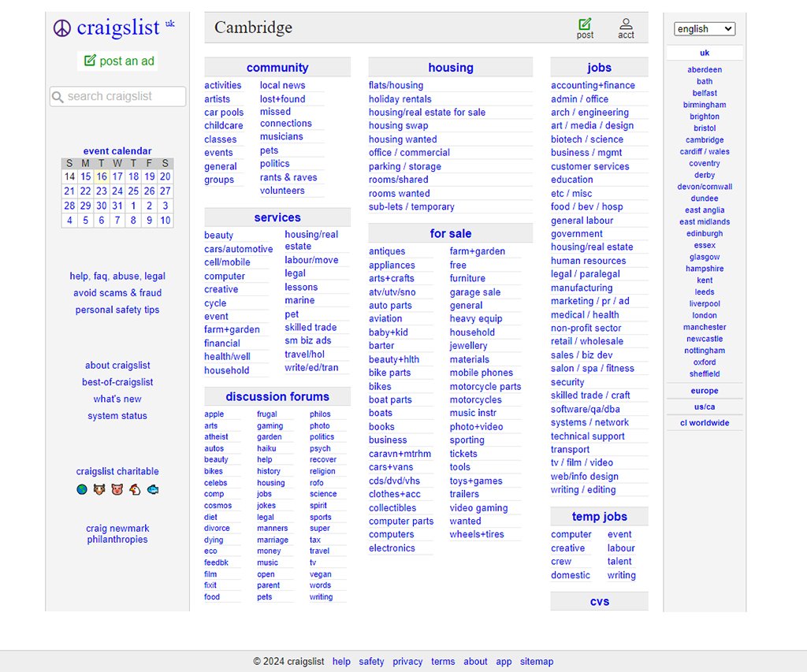The image size is (807, 672).
Task: Open flats/housing under housing
Action: [x=396, y=85]
